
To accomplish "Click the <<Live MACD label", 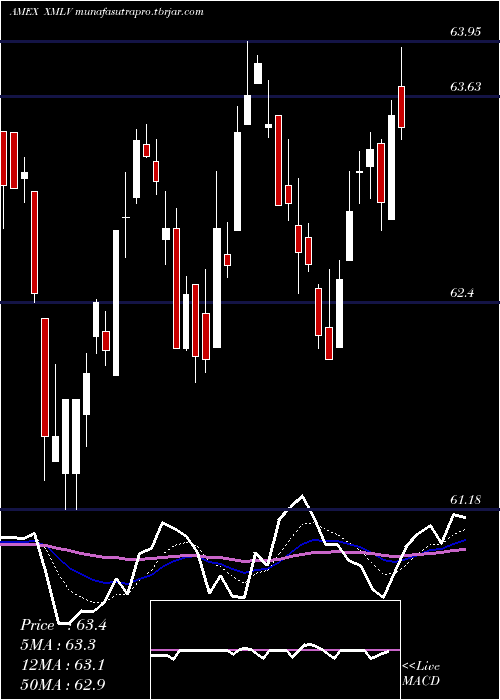I will pyautogui.click(x=421, y=674).
